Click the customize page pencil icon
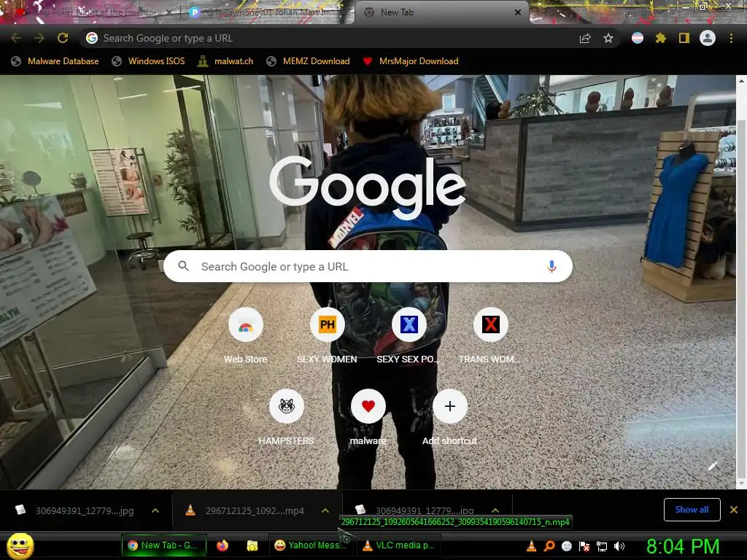This screenshot has height=560, width=747. point(712,466)
